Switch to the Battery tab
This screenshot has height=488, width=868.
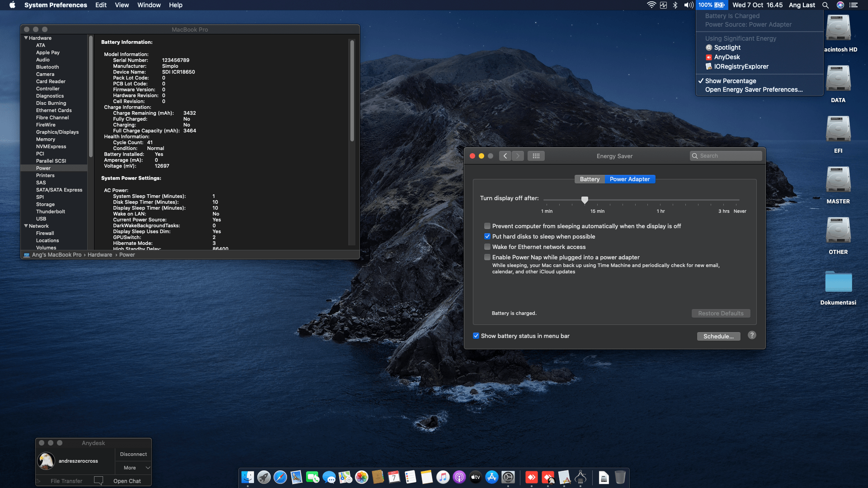(590, 179)
